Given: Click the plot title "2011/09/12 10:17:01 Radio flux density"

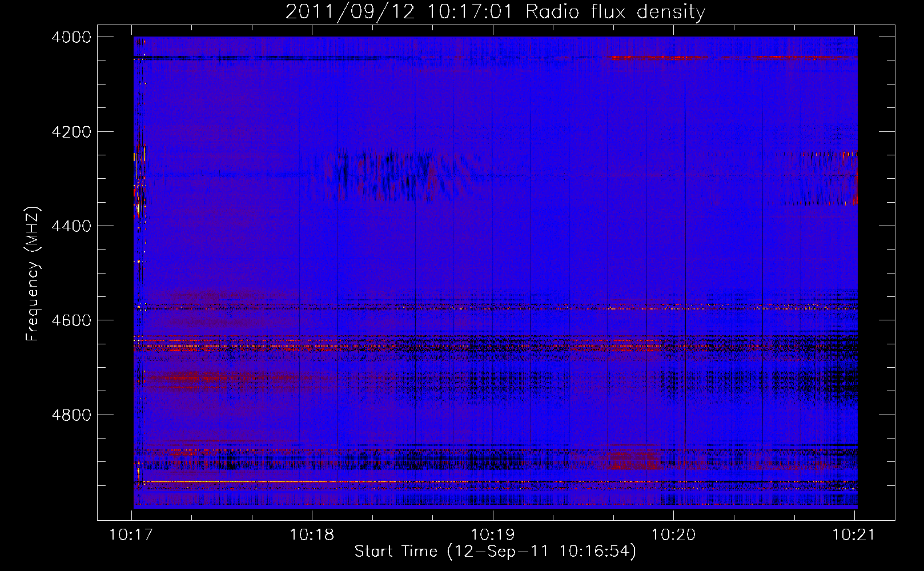Looking at the screenshot, I should [496, 11].
